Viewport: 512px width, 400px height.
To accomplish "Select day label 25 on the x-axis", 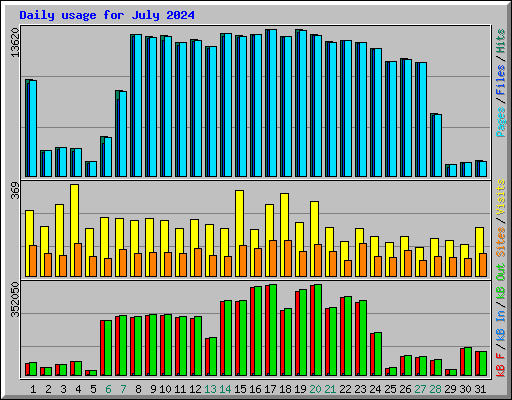I will [x=390, y=389].
